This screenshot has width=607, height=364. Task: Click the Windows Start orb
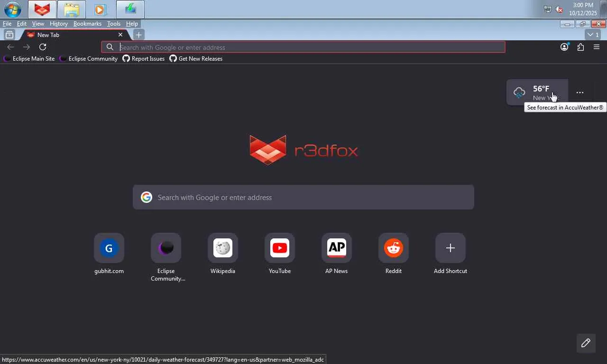[13, 9]
